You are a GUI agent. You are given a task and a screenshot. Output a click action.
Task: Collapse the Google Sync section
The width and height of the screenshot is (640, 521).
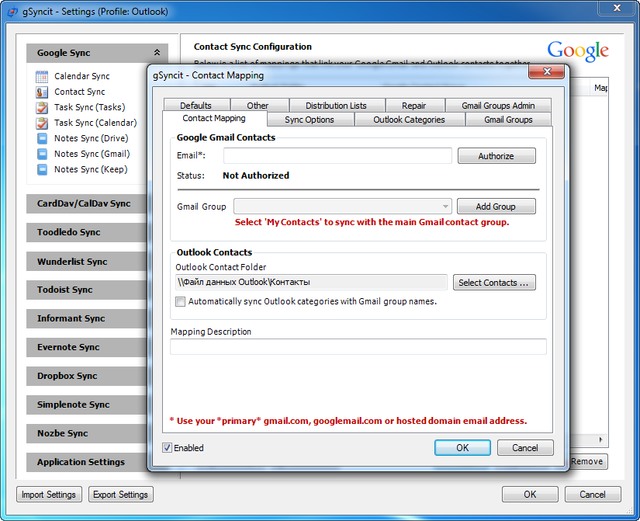[156, 53]
